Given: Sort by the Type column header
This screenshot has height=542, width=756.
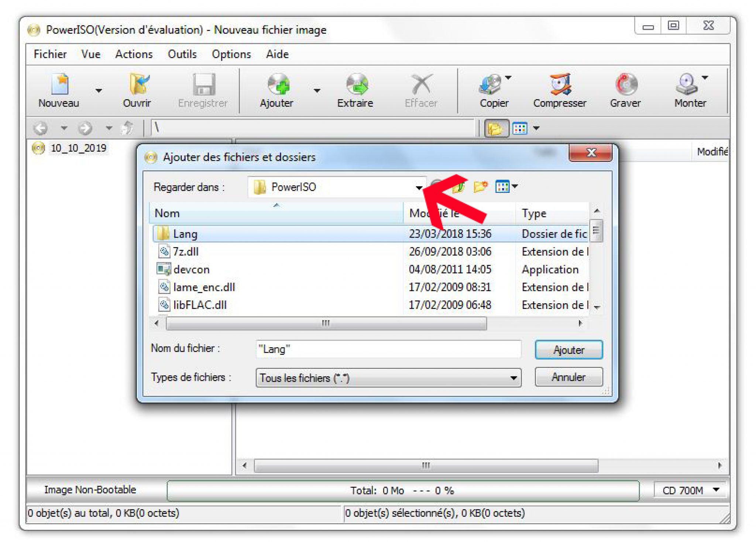Looking at the screenshot, I should point(552,213).
